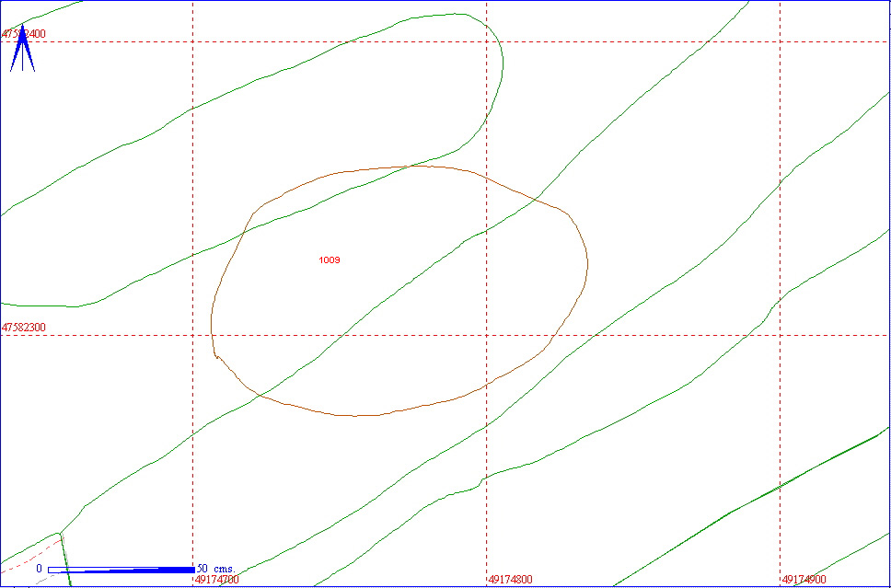The image size is (891, 588).
Task: Click the green boundary corner above scale bar
Action: click(x=60, y=532)
